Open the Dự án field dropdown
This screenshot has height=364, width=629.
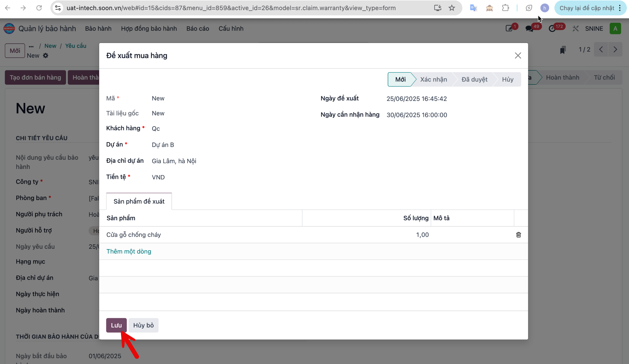227,145
